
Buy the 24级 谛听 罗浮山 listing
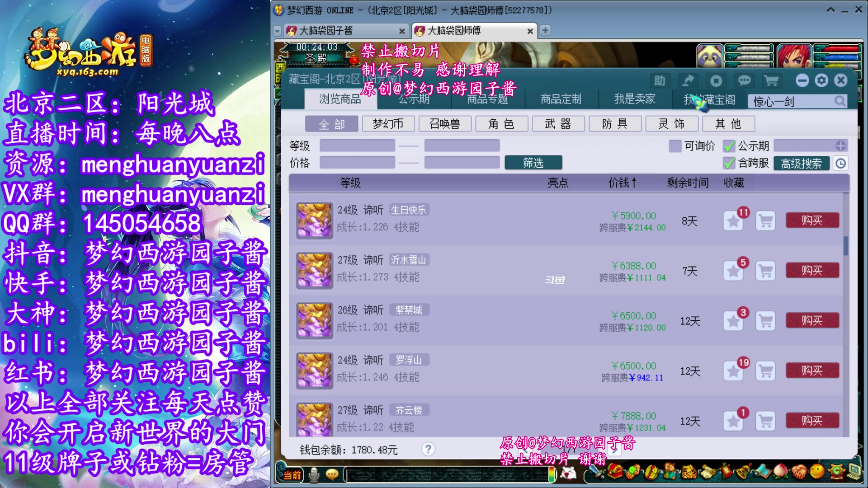click(812, 371)
